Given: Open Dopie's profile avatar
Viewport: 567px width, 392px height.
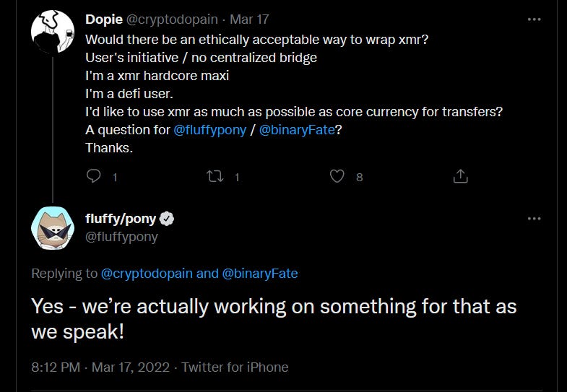Looking at the screenshot, I should 53,32.
